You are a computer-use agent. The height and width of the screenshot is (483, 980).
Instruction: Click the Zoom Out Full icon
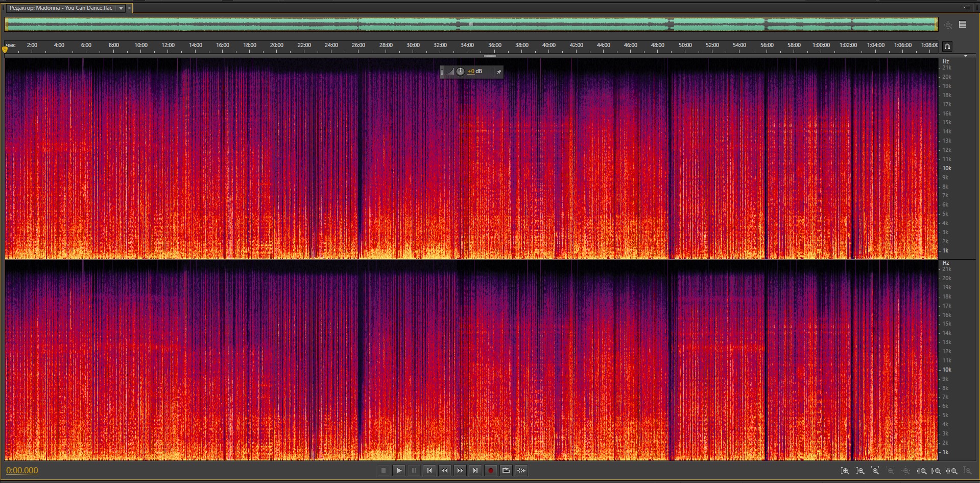(x=906, y=471)
